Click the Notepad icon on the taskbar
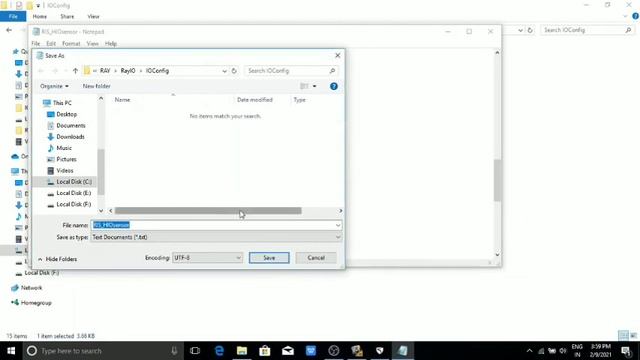Screen dimensions: 640x360 point(403,351)
